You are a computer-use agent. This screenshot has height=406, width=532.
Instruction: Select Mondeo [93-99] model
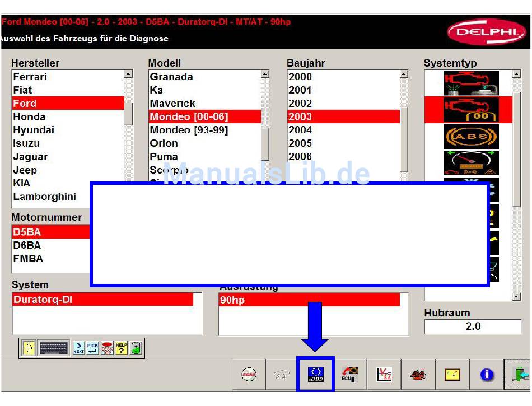pos(205,130)
